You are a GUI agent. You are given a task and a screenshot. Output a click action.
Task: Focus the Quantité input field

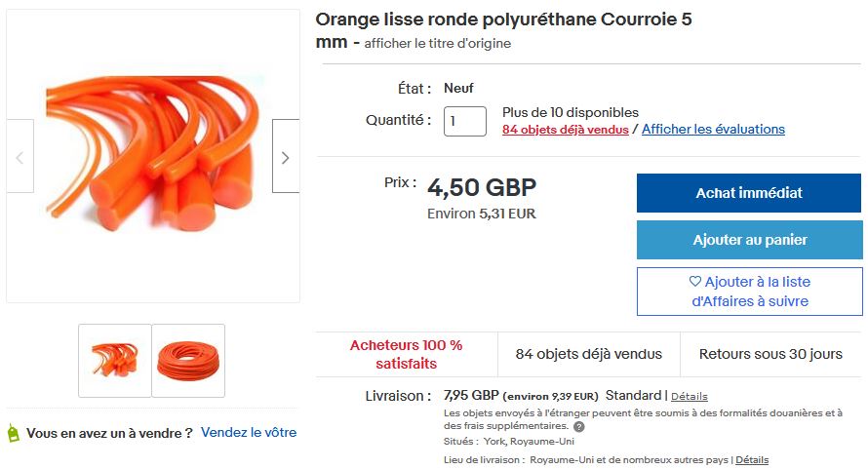(465, 121)
